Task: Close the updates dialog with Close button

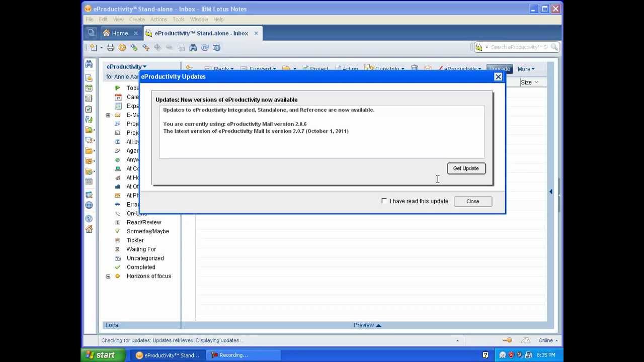Action: pyautogui.click(x=472, y=201)
